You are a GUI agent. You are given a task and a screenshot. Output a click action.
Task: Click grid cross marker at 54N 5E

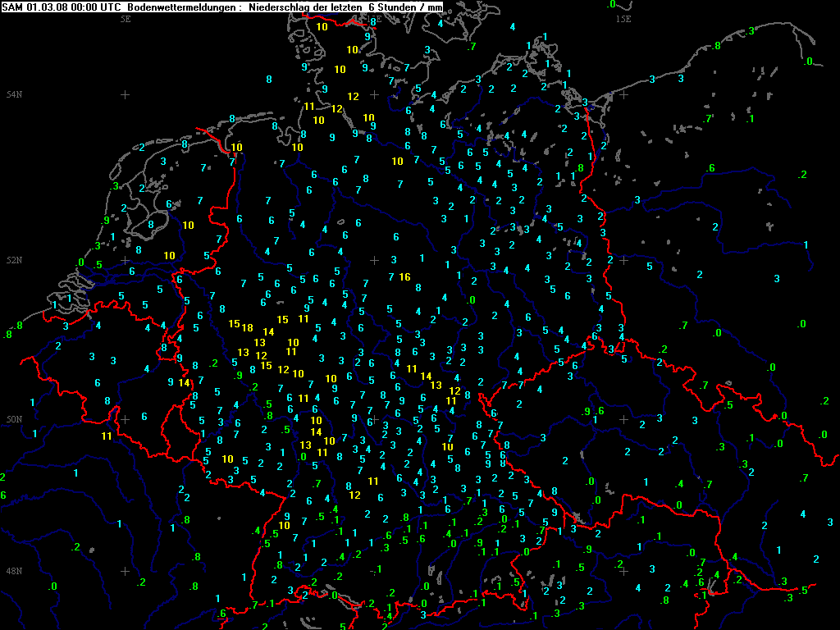126,95
